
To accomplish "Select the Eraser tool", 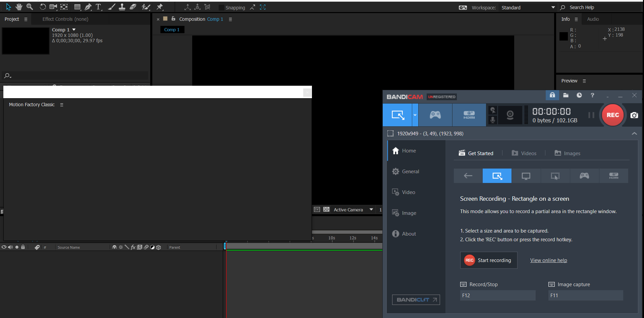I will tap(133, 7).
